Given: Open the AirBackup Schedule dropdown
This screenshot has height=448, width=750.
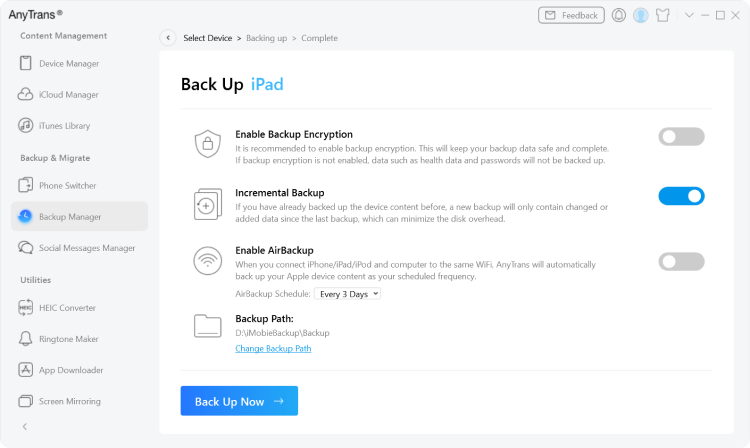Looking at the screenshot, I should pyautogui.click(x=347, y=294).
